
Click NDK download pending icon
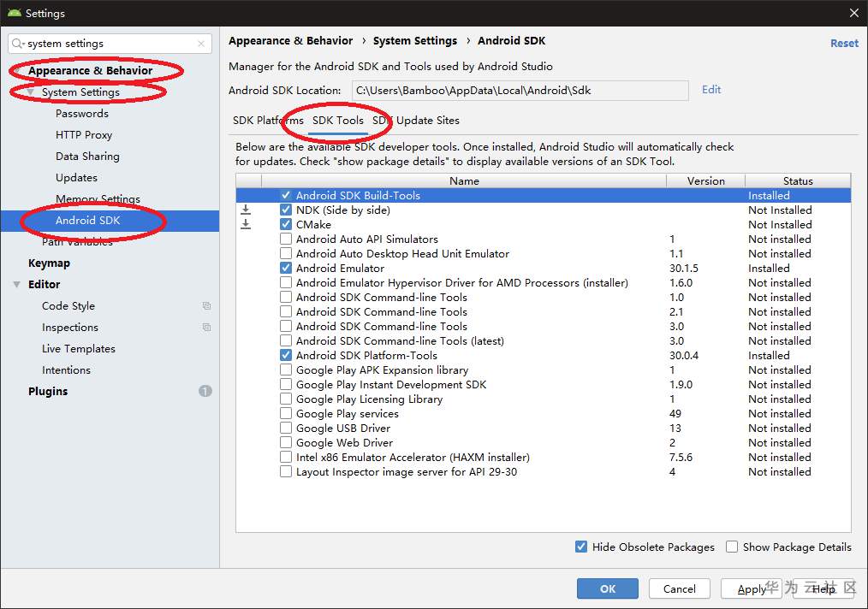[246, 210]
